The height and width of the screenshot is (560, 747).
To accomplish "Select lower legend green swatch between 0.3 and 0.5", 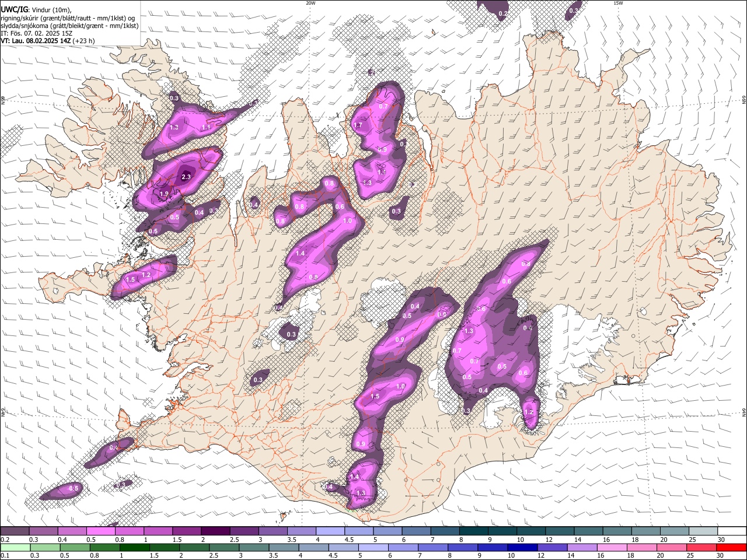I will click(x=45, y=547).
